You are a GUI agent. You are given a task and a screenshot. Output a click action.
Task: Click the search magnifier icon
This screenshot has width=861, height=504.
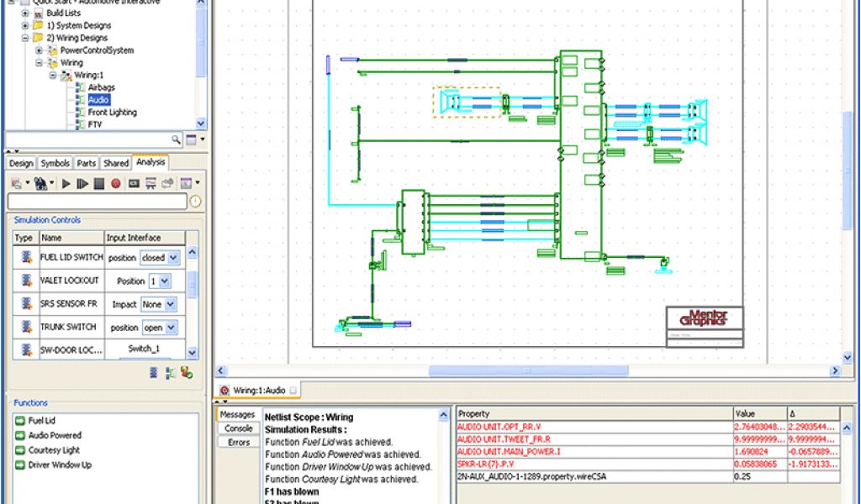(x=177, y=139)
